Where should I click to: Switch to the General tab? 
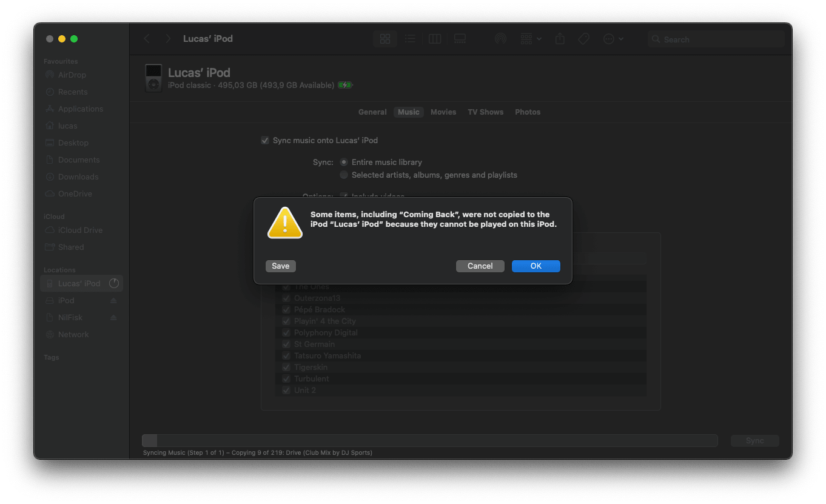372,112
